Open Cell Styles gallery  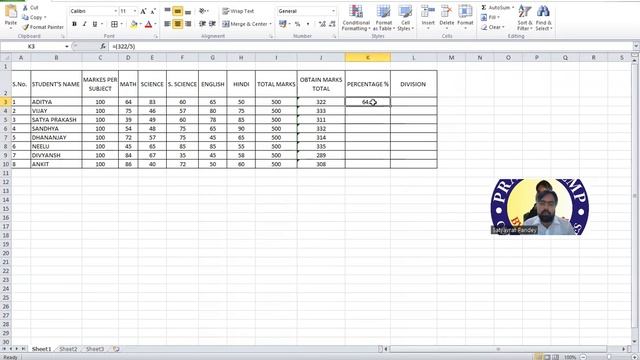(x=405, y=18)
